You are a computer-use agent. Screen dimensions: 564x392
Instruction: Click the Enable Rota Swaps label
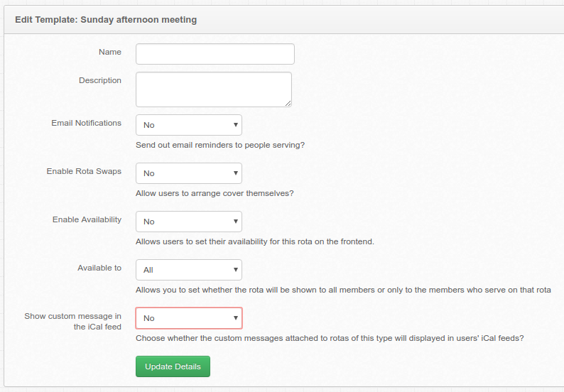click(x=84, y=171)
